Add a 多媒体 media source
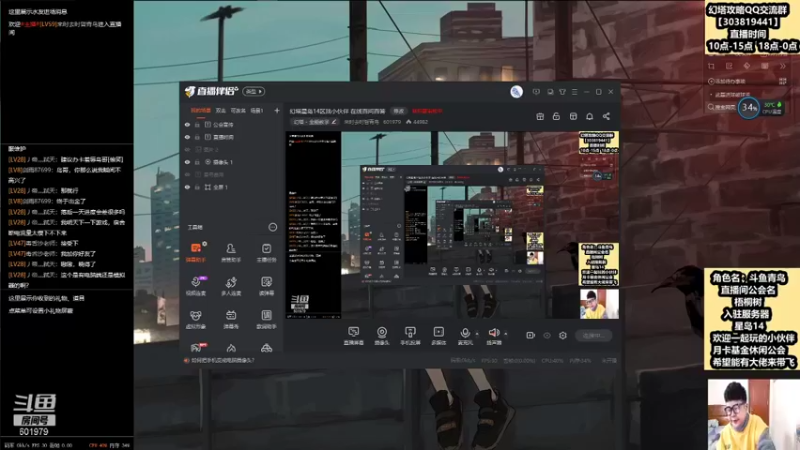This screenshot has height=450, width=800. 438,336
